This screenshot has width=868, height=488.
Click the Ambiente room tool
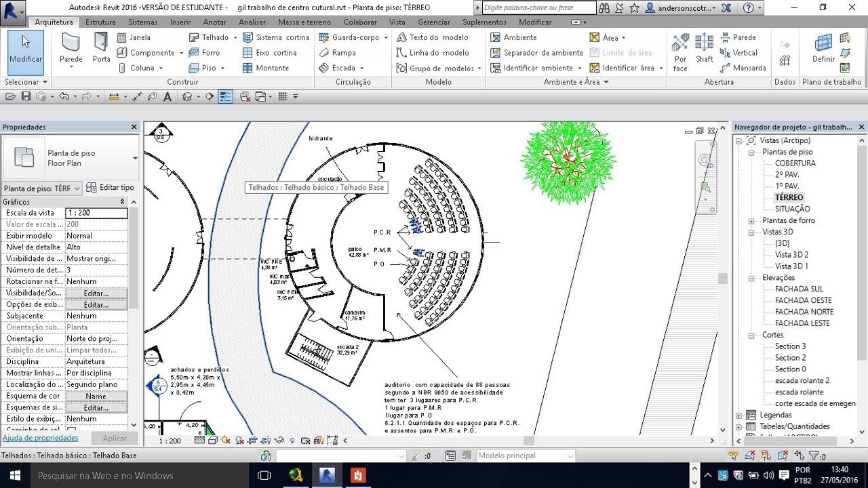tap(513, 37)
